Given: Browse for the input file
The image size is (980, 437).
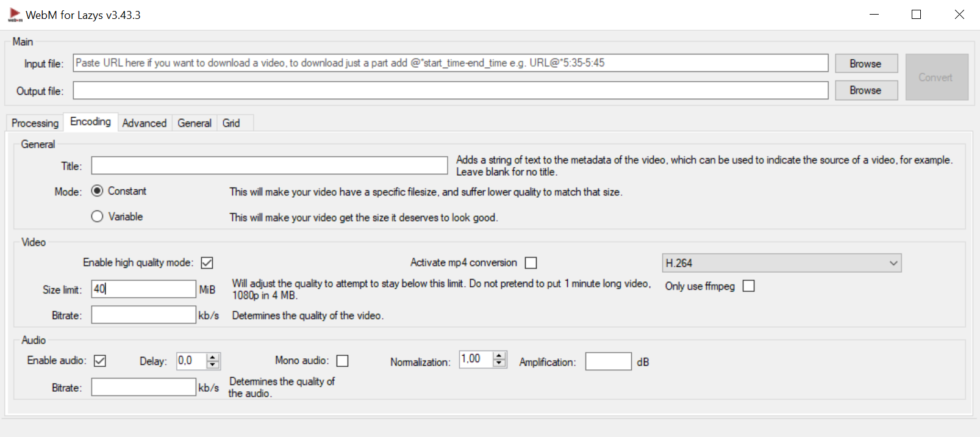Looking at the screenshot, I should [x=866, y=63].
